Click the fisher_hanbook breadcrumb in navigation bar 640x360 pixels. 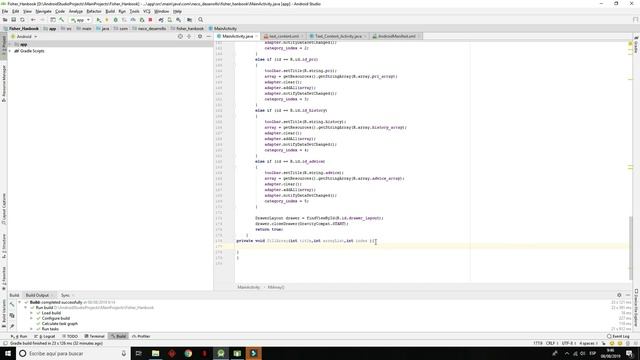click(187, 29)
